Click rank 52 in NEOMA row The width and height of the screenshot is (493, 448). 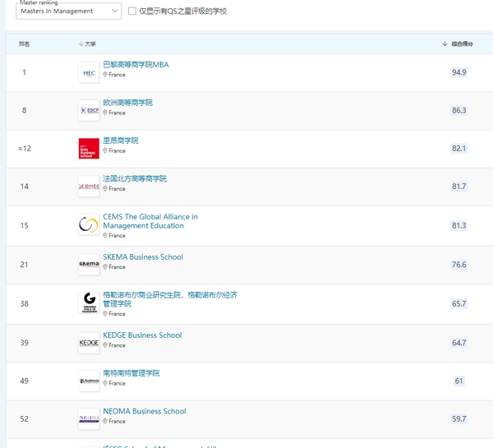(x=24, y=419)
